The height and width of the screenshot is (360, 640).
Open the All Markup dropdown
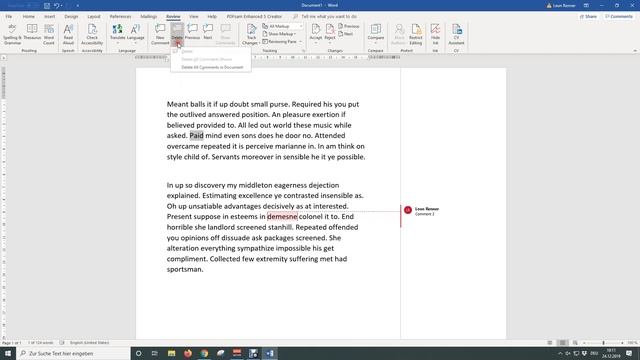[282, 26]
